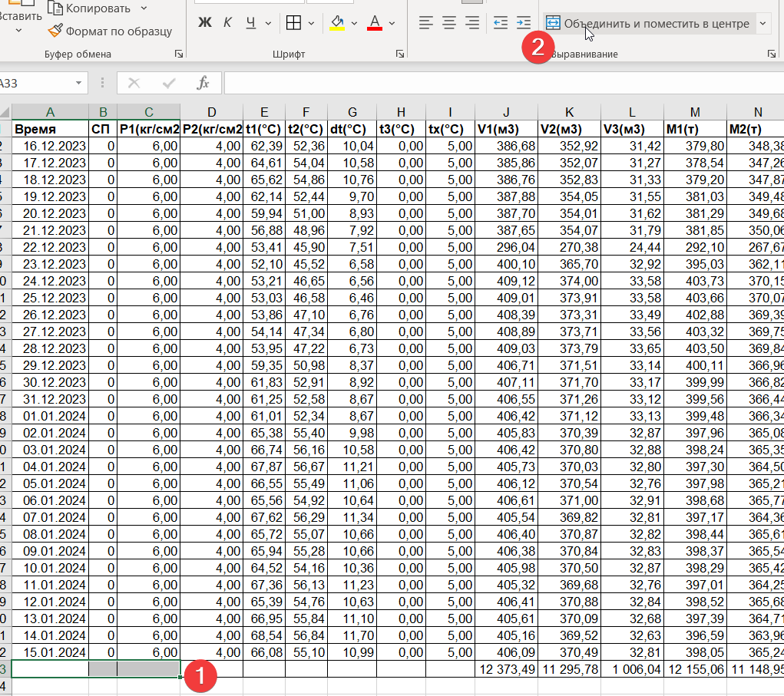The height and width of the screenshot is (696, 784).
Task: Open the merge options dropdown arrow
Action: [762, 24]
